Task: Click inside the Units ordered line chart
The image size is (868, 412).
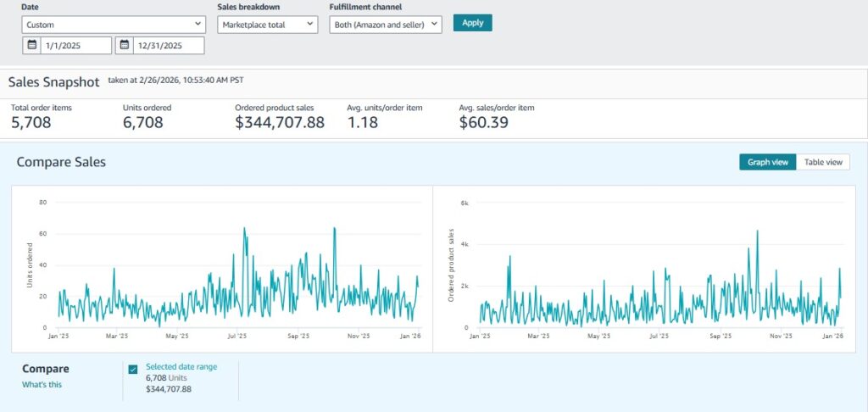Action: (x=237, y=271)
